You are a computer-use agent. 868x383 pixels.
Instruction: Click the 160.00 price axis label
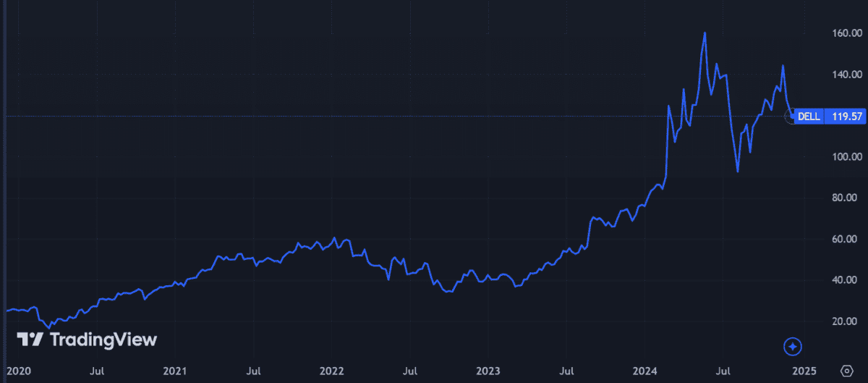[x=846, y=33]
